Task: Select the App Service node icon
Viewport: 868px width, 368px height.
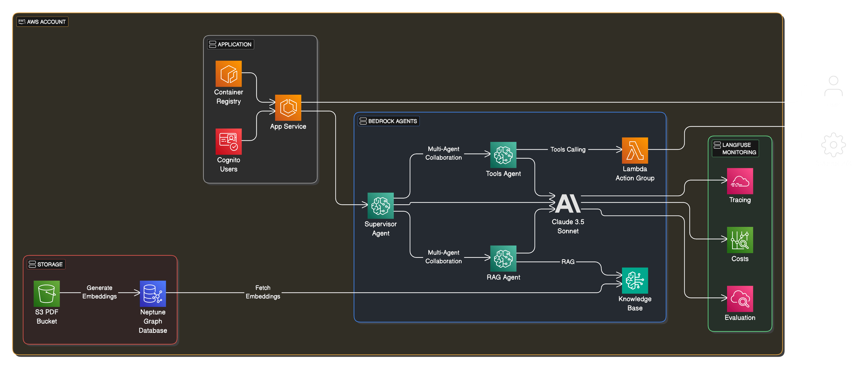Action: 288,108
